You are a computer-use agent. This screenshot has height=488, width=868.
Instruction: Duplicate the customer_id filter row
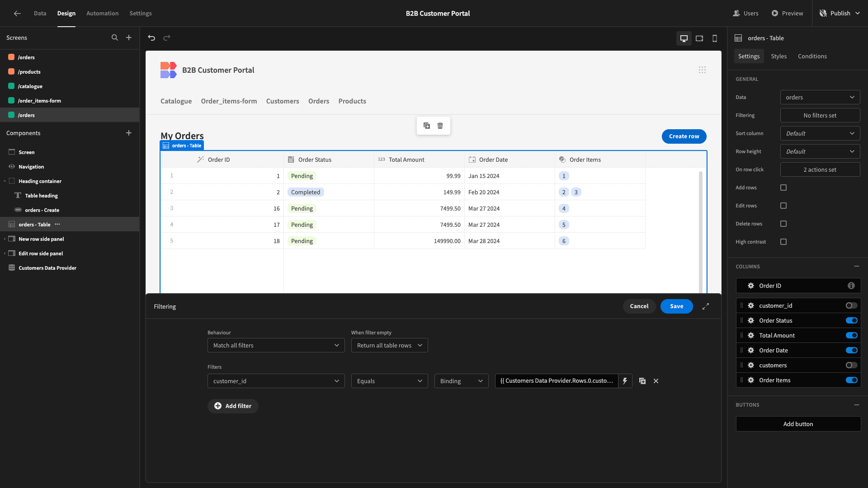[642, 381]
